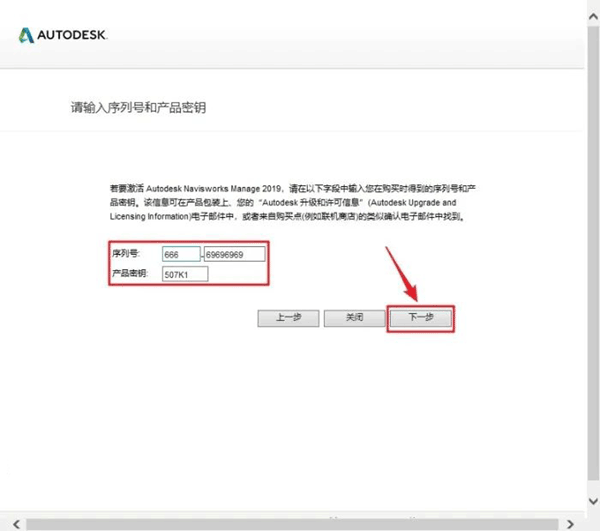
Task: Click the horizontal scrollbar left arrow
Action: click(x=16, y=524)
